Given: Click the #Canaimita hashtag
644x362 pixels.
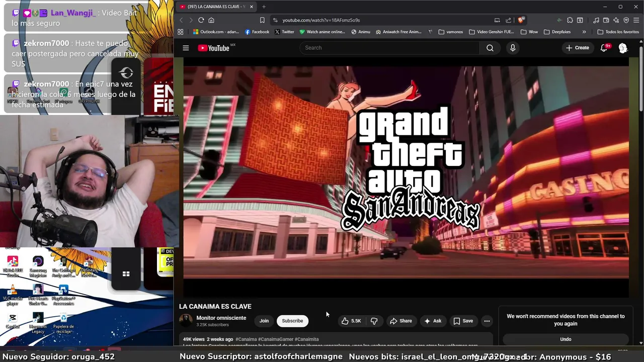Looking at the screenshot, I should coord(306,339).
